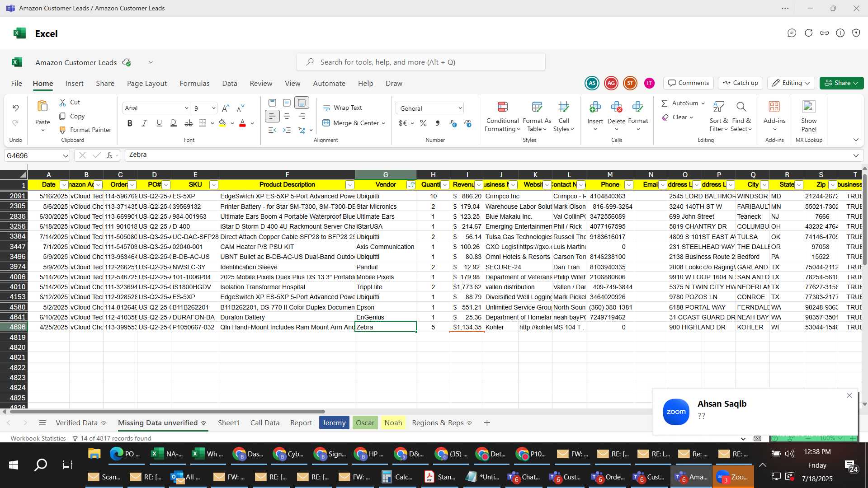Click the add new sheet plus icon

487,423
